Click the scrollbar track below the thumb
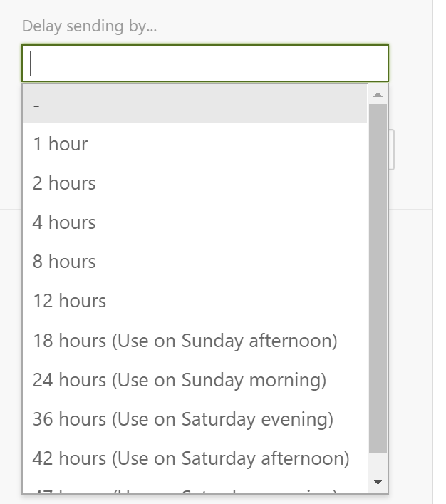Viewport: 446px width, 504px height. point(378,463)
